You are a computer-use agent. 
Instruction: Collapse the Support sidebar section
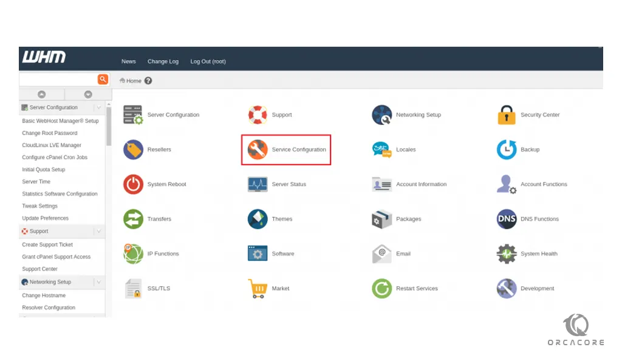[x=99, y=231]
